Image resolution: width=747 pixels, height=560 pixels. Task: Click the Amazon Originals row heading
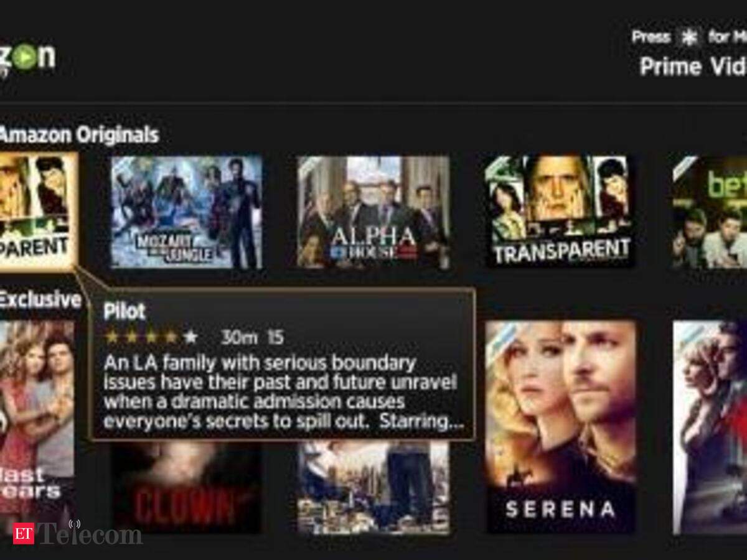(x=79, y=134)
